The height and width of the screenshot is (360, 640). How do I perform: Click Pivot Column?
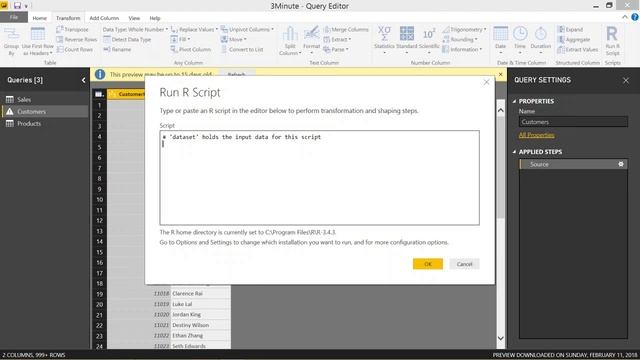[191, 49]
